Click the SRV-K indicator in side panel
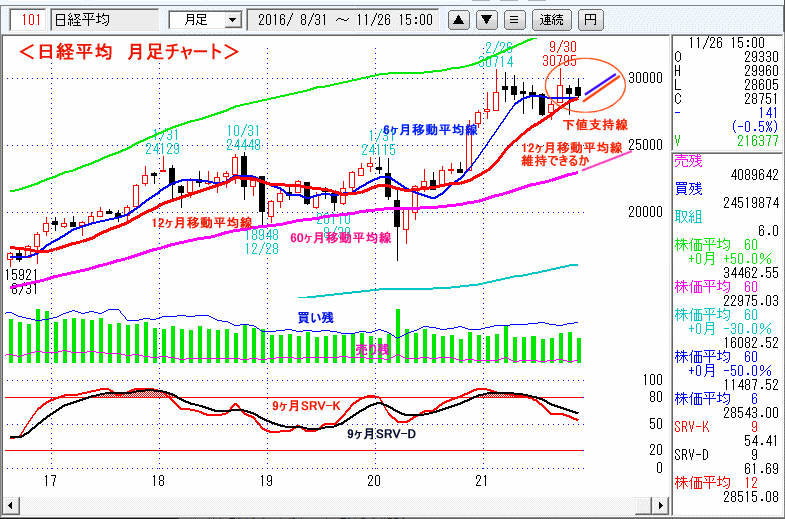This screenshot has height=519, width=785. pyautogui.click(x=690, y=426)
